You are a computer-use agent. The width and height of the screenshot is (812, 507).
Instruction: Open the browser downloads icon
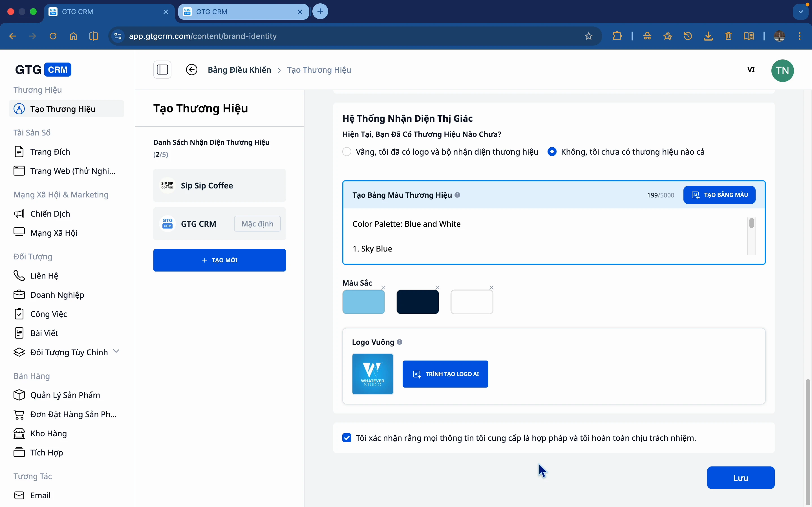click(708, 36)
